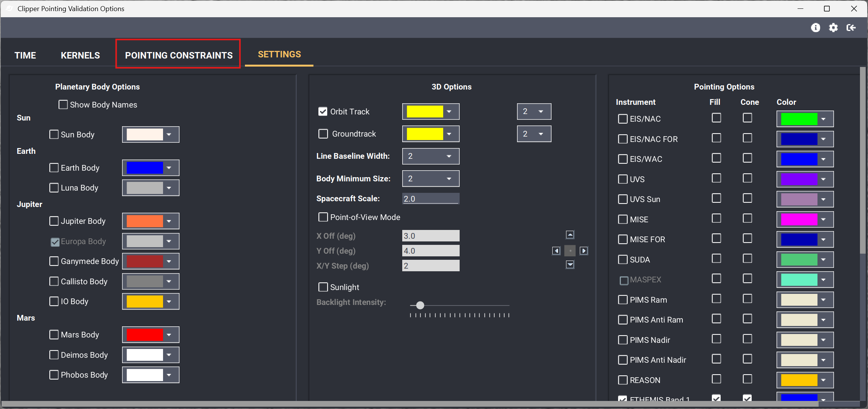Click the point-of-view down arrow button
The width and height of the screenshot is (868, 409).
point(570,264)
